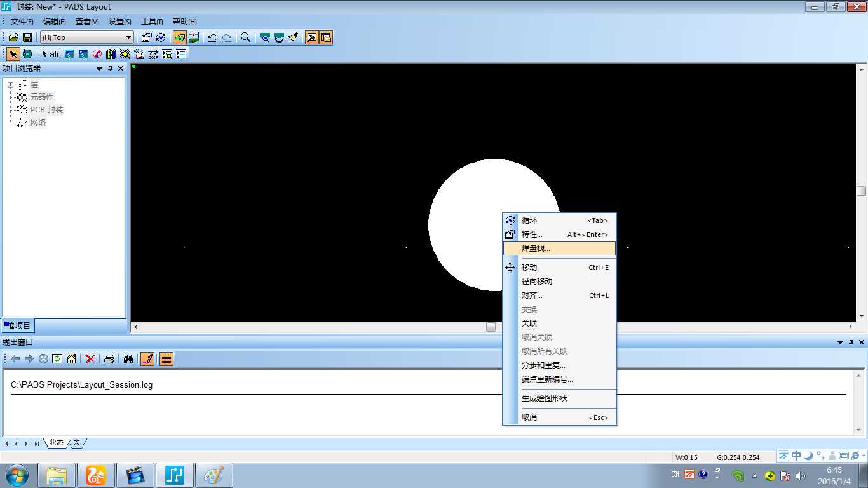This screenshot has height=488, width=868.
Task: Choose 关联 context menu entry
Action: [x=559, y=323]
